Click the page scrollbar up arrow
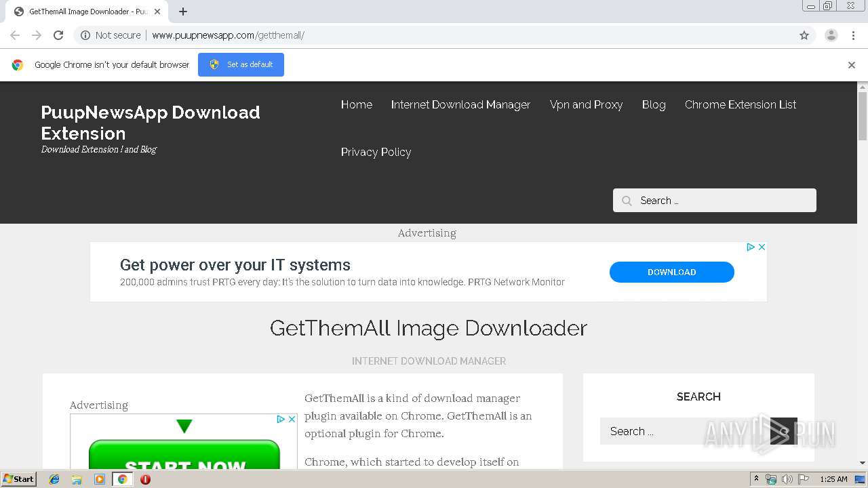The height and width of the screenshot is (488, 868). 863,87
